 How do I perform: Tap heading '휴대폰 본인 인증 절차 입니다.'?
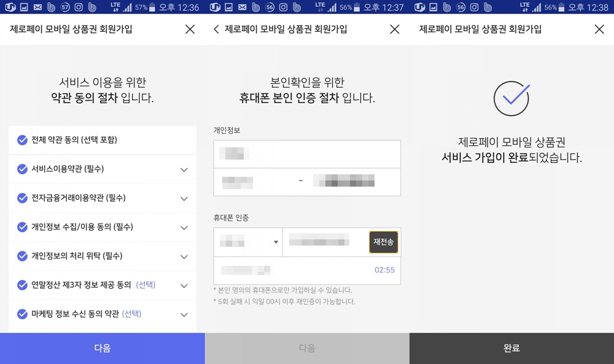(x=307, y=98)
